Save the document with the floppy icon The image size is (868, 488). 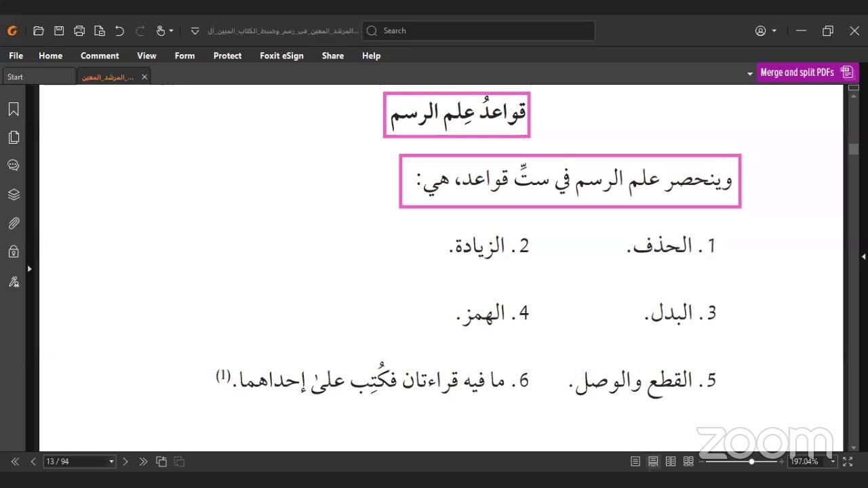pos(59,30)
